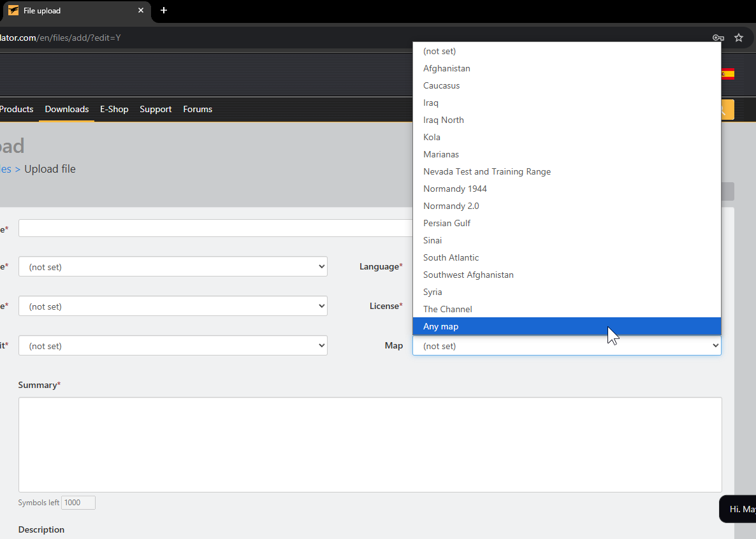Viewport: 756px width, 539px height.
Task: Select Iraq North map option
Action: coord(567,120)
